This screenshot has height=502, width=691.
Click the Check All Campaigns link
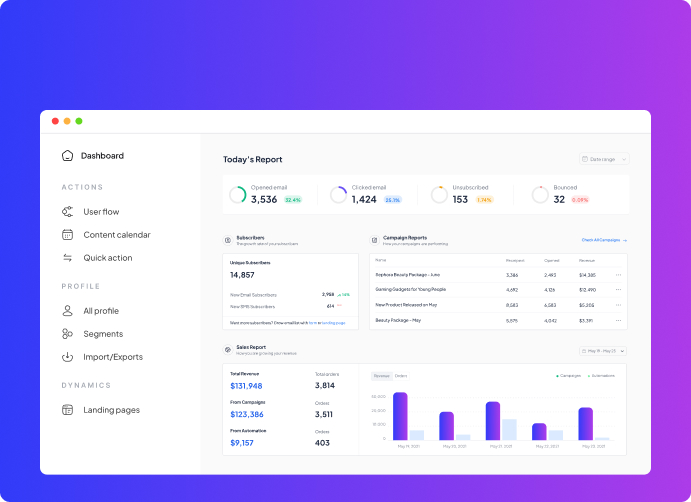pos(603,240)
